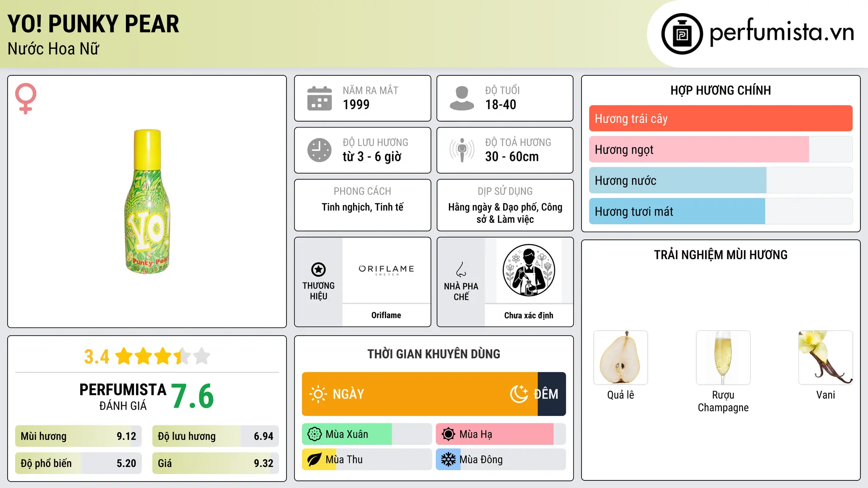Click the Giá 9.32 score bar
The width and height of the screenshot is (868, 488).
pyautogui.click(x=215, y=463)
